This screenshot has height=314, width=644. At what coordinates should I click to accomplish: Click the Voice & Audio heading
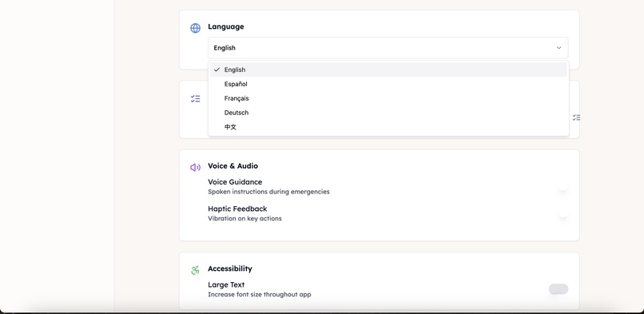[x=233, y=166]
